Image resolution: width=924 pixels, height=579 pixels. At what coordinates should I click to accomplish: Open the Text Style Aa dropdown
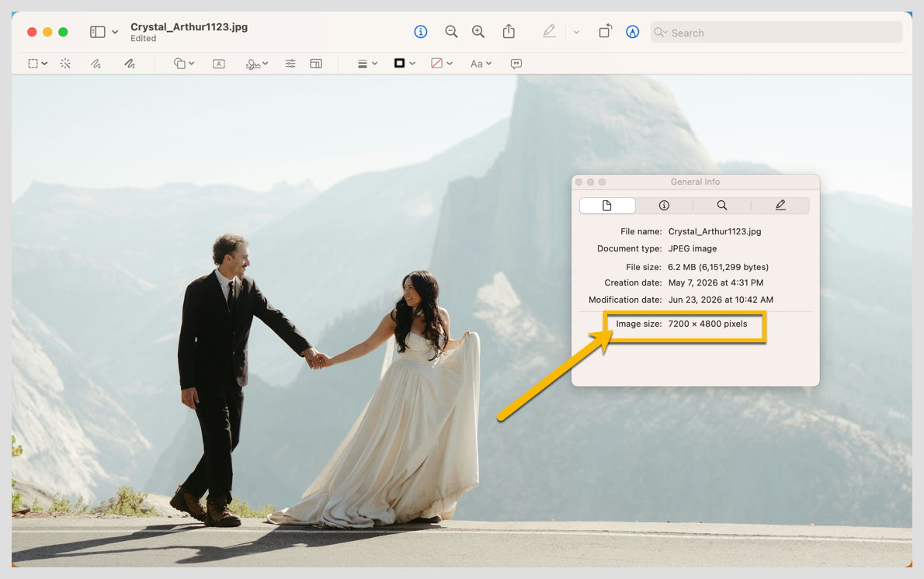point(481,64)
